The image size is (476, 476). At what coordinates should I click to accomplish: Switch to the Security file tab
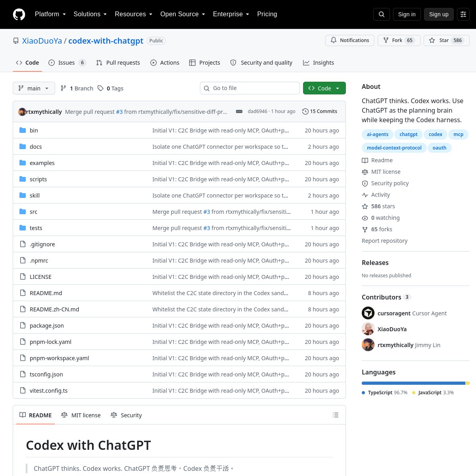(x=126, y=415)
